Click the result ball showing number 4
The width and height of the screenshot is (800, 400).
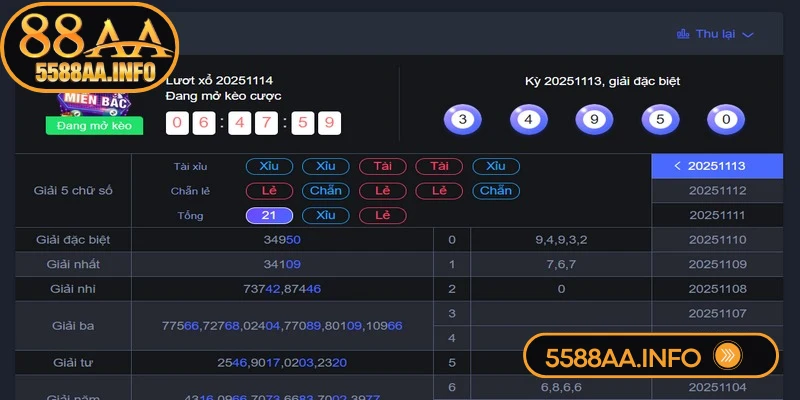click(527, 120)
